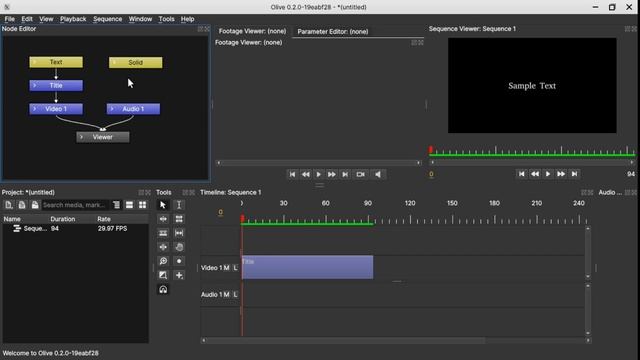Step back a frame in Sequence Viewer
640x360 pixels.
535,174
